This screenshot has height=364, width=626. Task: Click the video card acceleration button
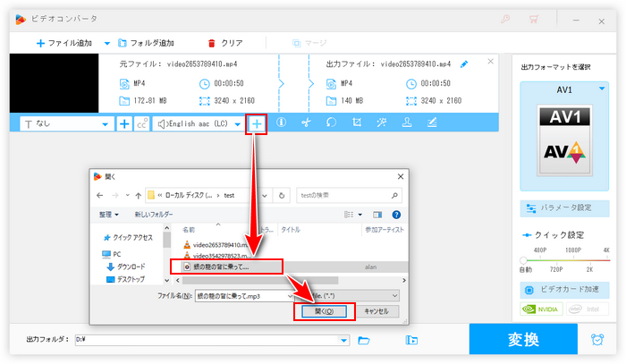pyautogui.click(x=564, y=290)
